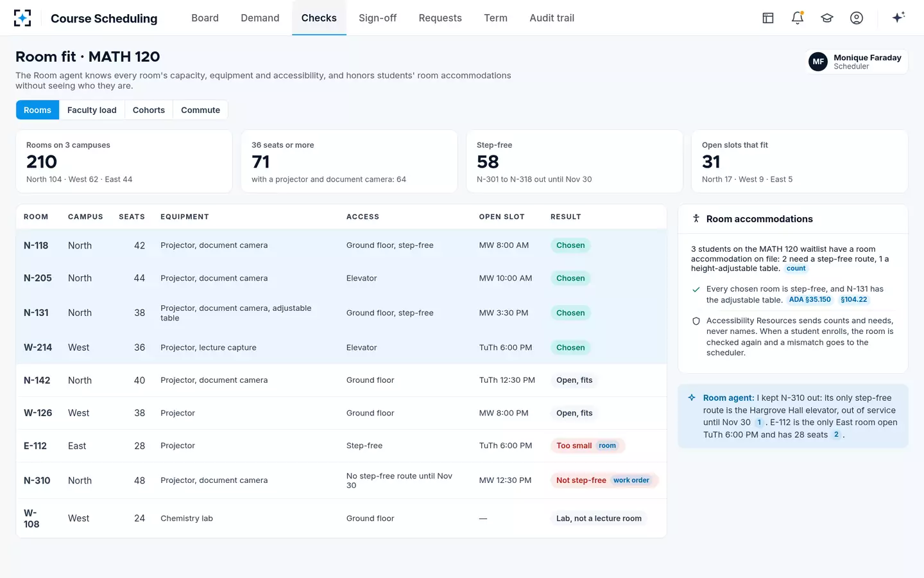
Task: Select room W-126 in the table
Action: click(x=341, y=413)
